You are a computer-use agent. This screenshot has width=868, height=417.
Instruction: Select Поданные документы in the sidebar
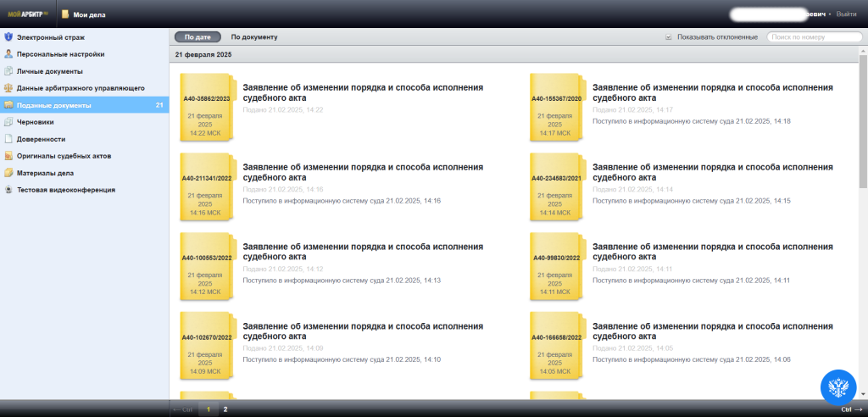tap(54, 105)
